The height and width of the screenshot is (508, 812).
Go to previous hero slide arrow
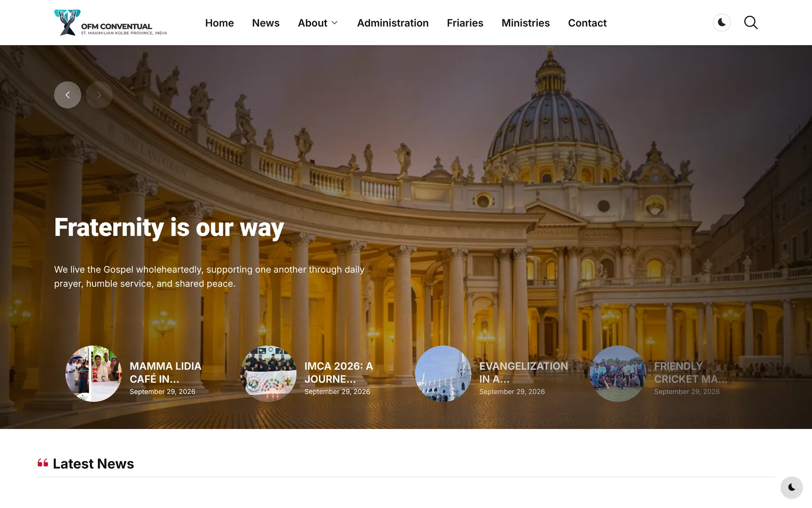pos(68,95)
